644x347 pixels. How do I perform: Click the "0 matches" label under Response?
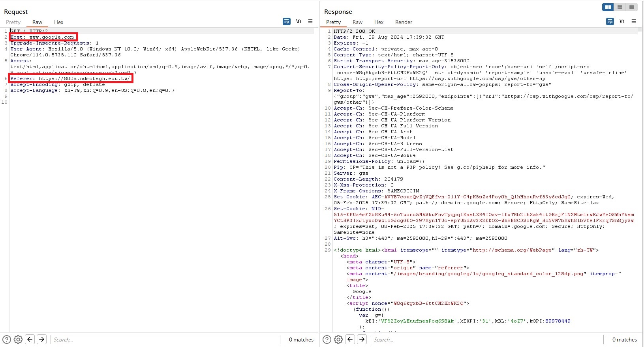click(625, 340)
